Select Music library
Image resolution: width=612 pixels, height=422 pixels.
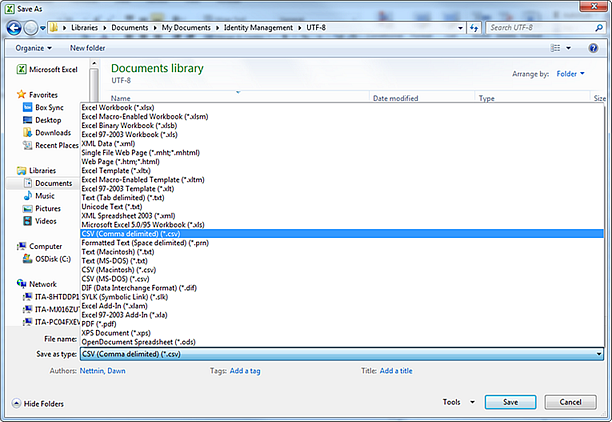click(x=39, y=196)
